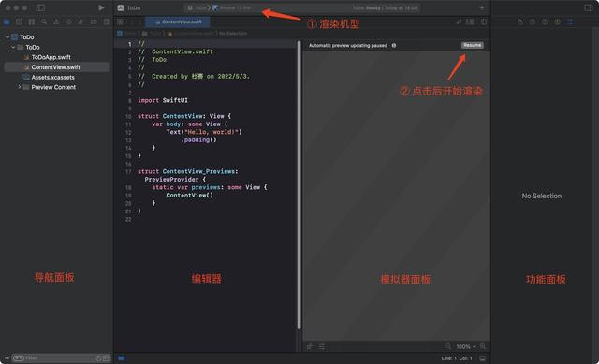Expand the Preview Content folder

(19, 87)
